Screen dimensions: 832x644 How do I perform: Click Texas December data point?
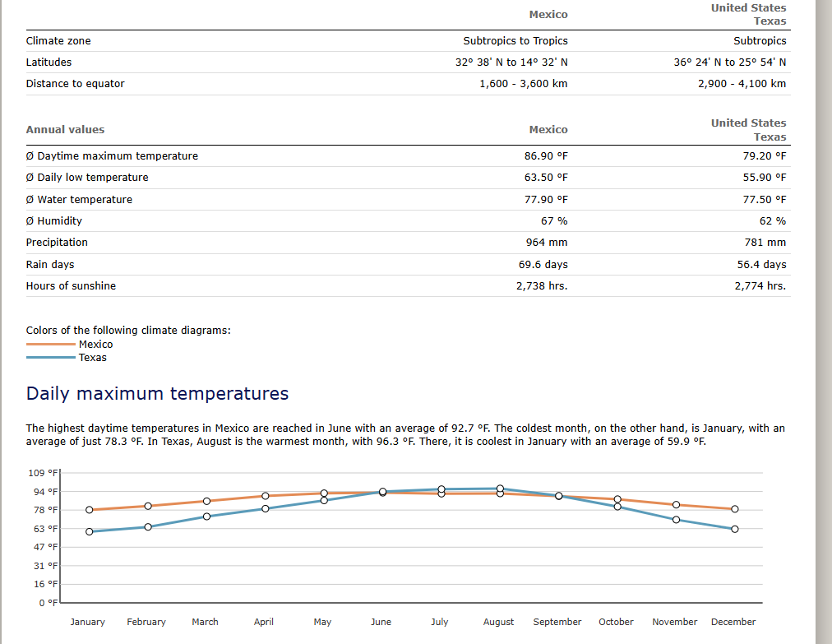point(734,529)
